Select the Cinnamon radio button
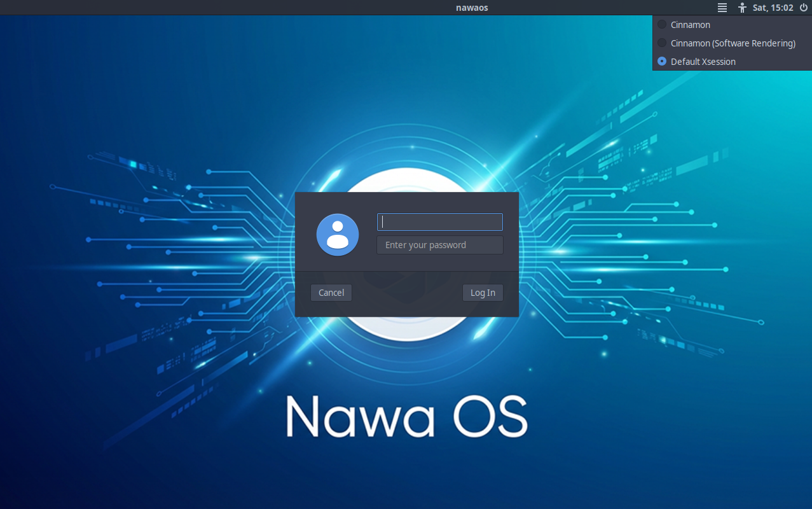Image resolution: width=812 pixels, height=509 pixels. [x=662, y=25]
